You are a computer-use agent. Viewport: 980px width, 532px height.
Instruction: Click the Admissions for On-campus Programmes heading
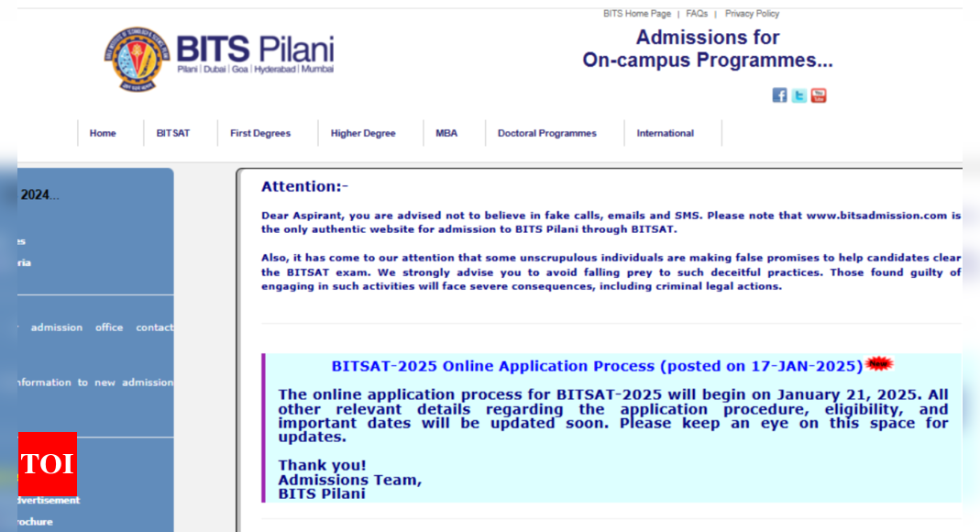click(708, 49)
